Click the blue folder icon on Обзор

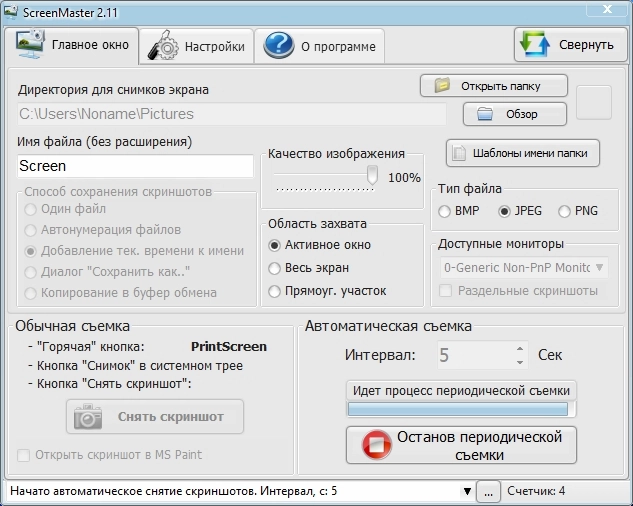pos(484,114)
